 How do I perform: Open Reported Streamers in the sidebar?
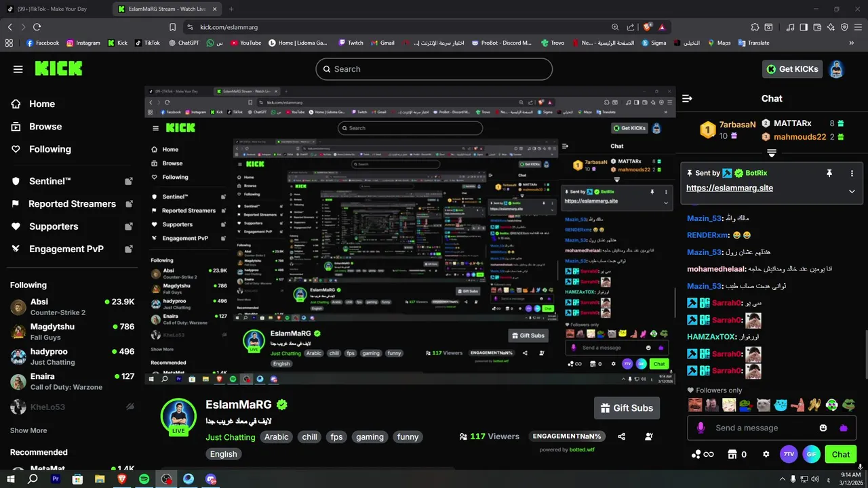pyautogui.click(x=72, y=203)
